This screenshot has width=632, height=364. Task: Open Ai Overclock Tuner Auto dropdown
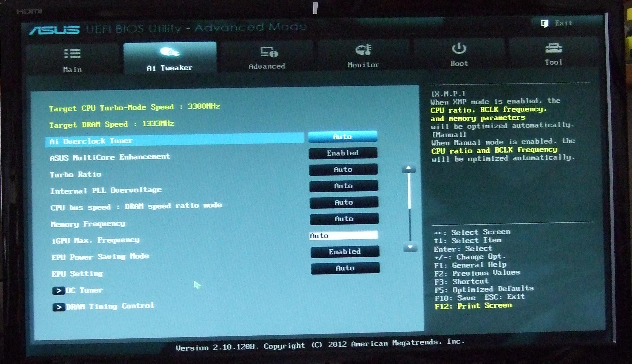(343, 136)
